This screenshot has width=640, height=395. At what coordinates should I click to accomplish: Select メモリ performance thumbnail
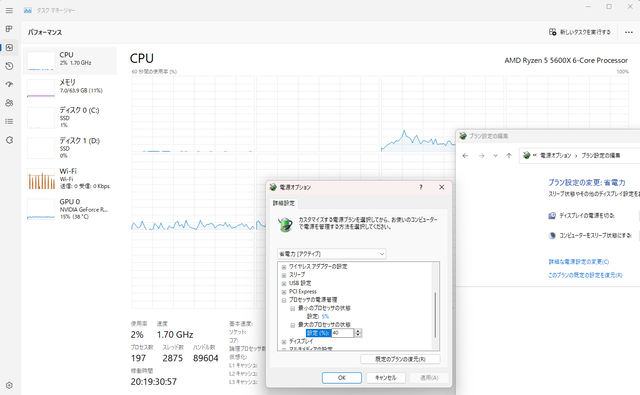pos(70,88)
